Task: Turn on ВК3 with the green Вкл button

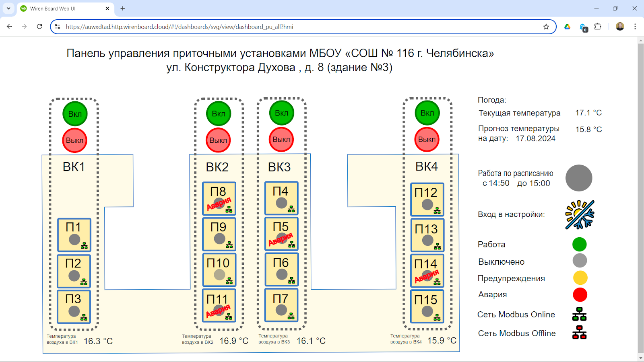Action: pyautogui.click(x=282, y=113)
